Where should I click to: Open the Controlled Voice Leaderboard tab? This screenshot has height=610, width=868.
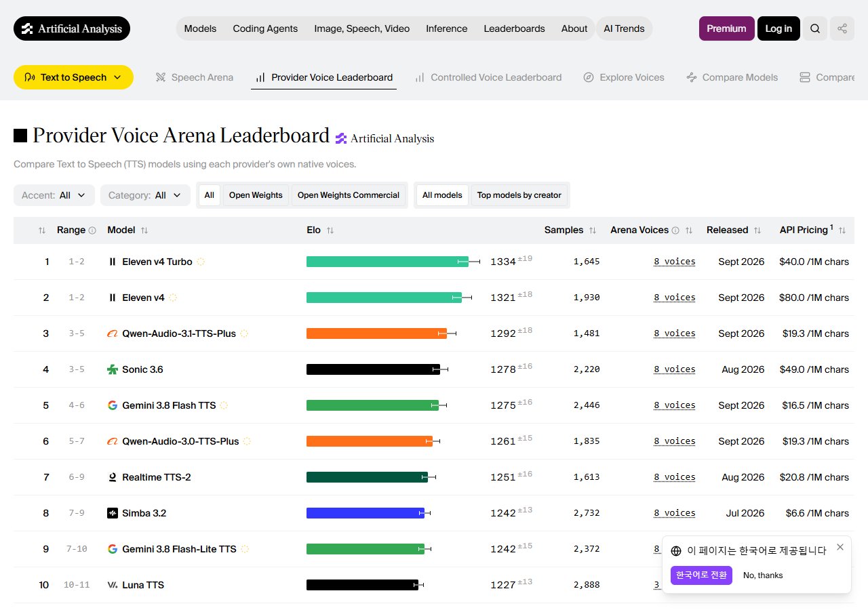pos(488,77)
